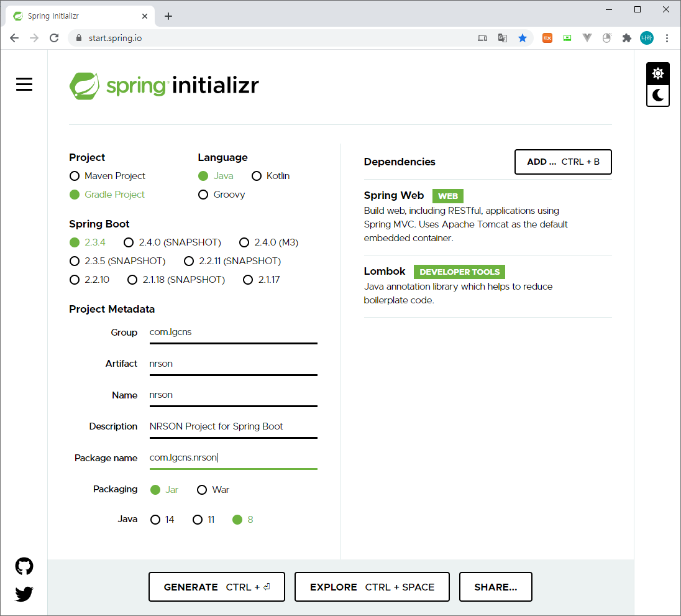This screenshot has width=681, height=616.
Task: Choose Kotlin language
Action: 270,176
